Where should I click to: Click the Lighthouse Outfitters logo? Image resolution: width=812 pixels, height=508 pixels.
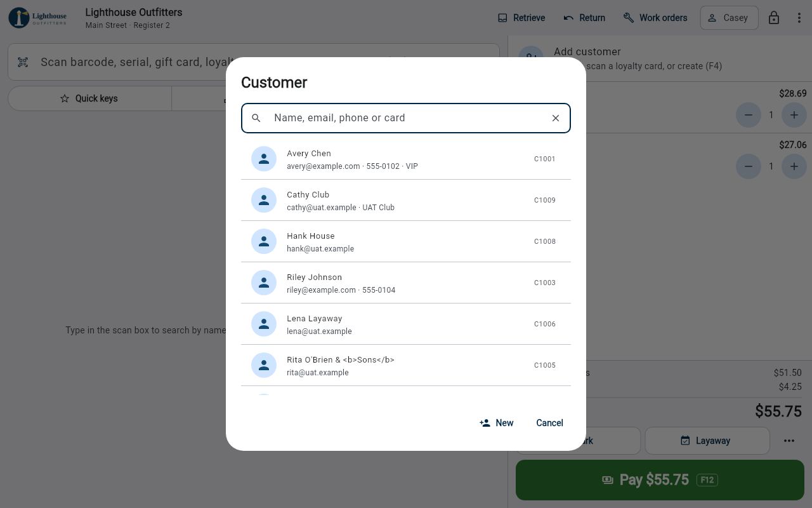pyautogui.click(x=37, y=18)
